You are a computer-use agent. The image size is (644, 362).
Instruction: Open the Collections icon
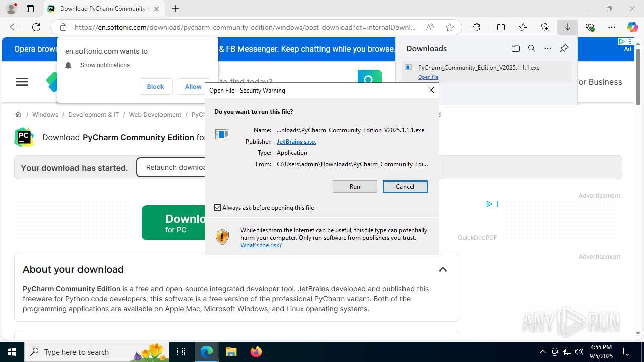click(545, 27)
